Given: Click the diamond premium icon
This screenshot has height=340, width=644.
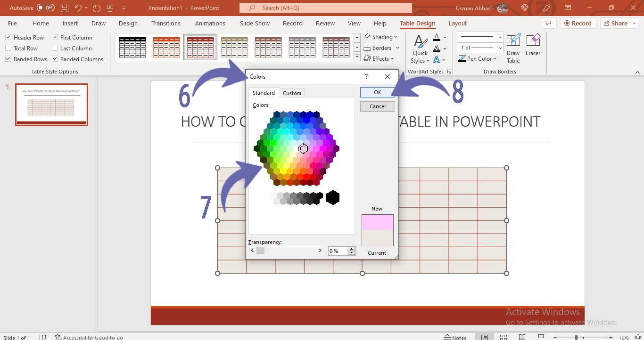Looking at the screenshot, I should click(525, 8).
